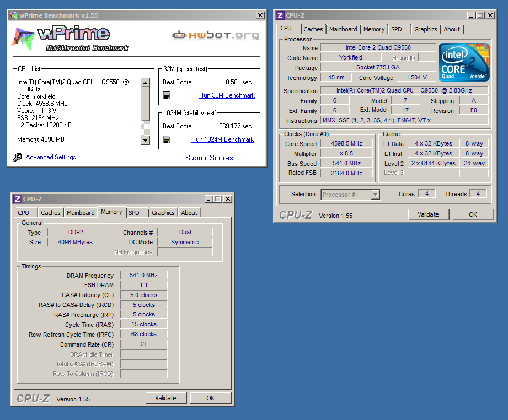Image resolution: width=508 pixels, height=420 pixels.
Task: Click OK in the CPU window
Action: (473, 214)
